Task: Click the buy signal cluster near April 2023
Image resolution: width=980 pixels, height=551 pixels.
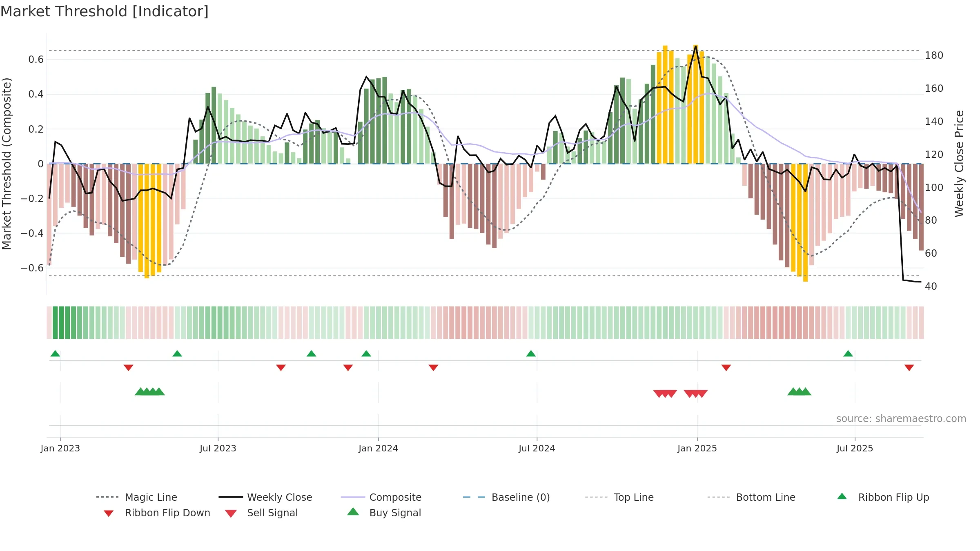Action: click(150, 391)
